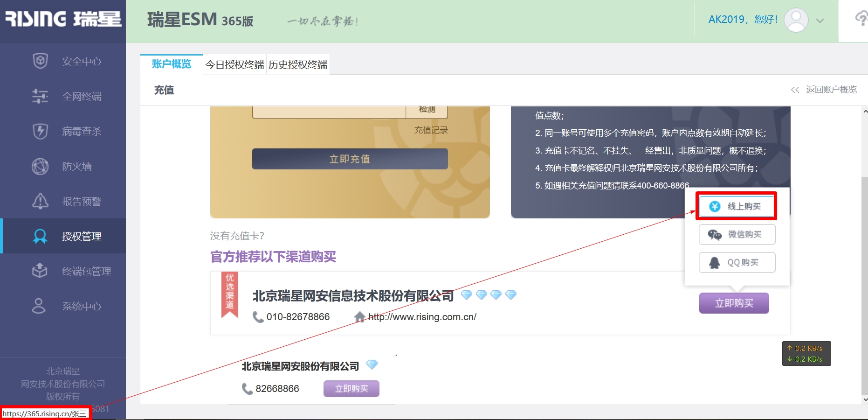The image size is (868, 420).
Task: Click the 优选渠道 red ribbon badge
Action: pos(230,295)
